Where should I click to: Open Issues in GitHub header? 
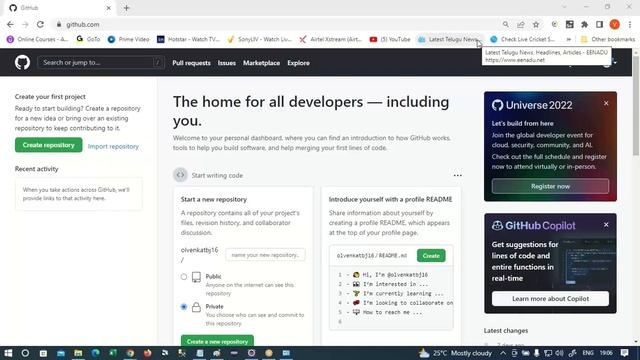[227, 63]
